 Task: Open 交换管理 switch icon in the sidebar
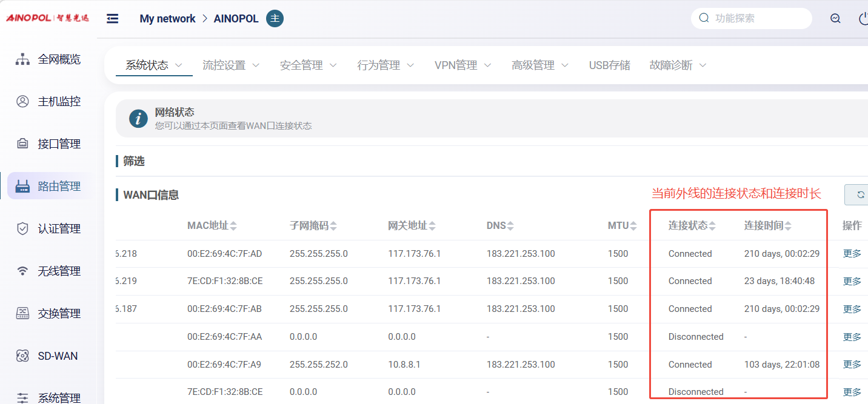[x=22, y=314]
